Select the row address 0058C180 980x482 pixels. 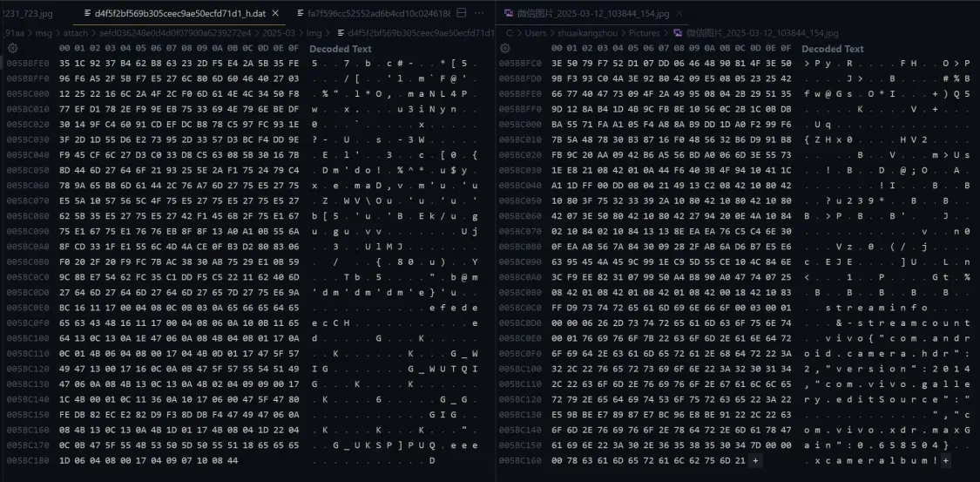27,459
